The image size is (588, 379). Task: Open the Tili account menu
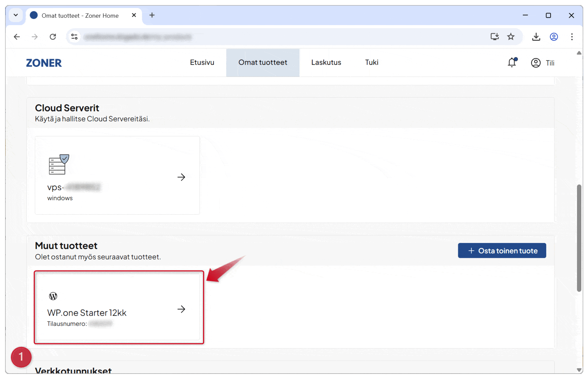542,63
